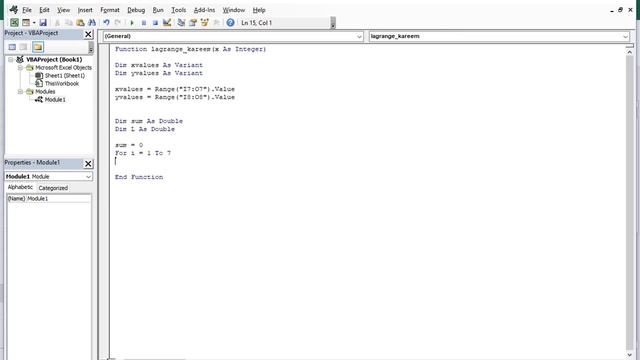Click the Toolbox icon in toolbar
Viewport: 640px width, 360px height.
(x=216, y=23)
